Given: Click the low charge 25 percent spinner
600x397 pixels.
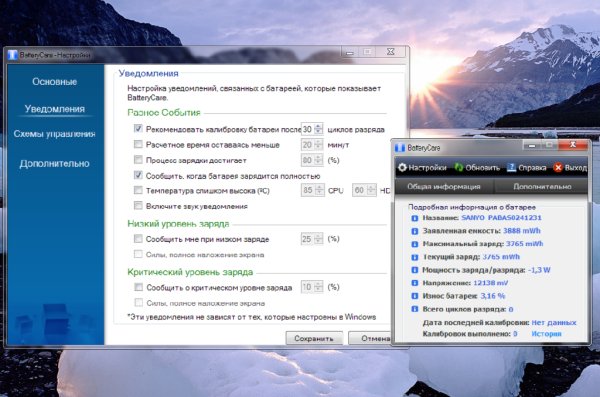Looking at the screenshot, I should (318, 239).
